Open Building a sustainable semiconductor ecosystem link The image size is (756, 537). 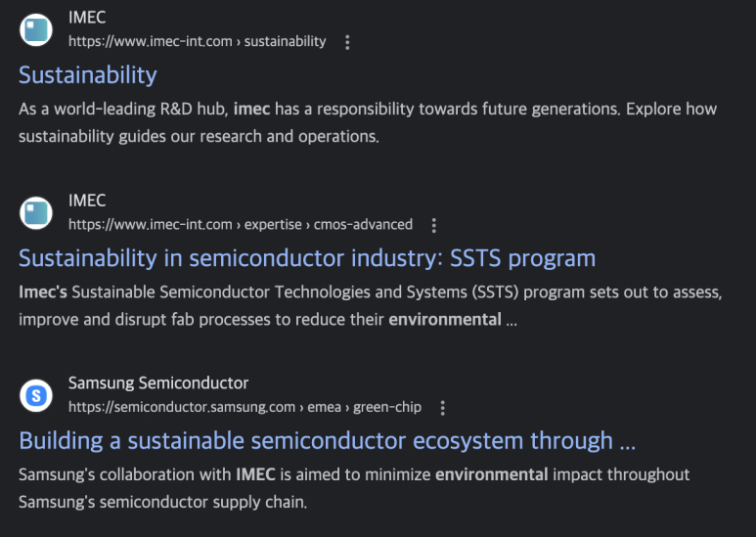point(328,441)
